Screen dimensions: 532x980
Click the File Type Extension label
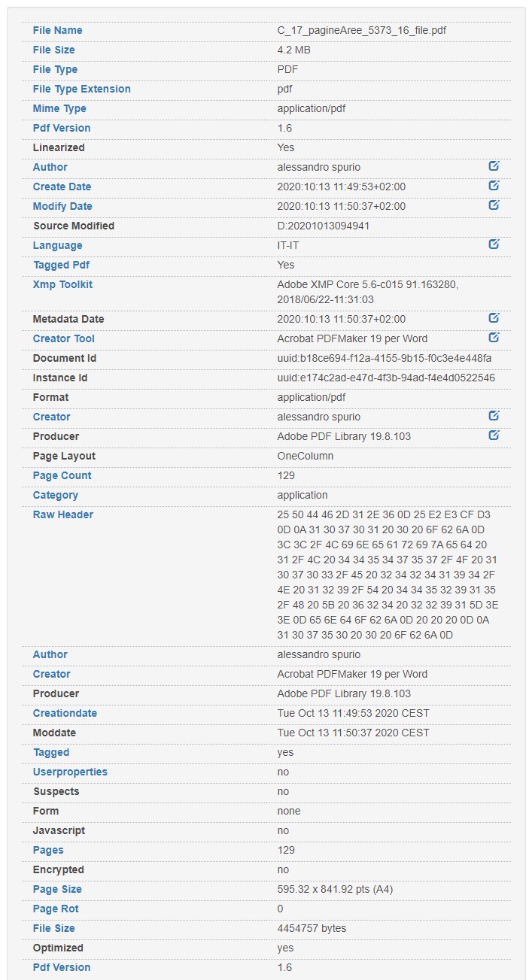(82, 89)
